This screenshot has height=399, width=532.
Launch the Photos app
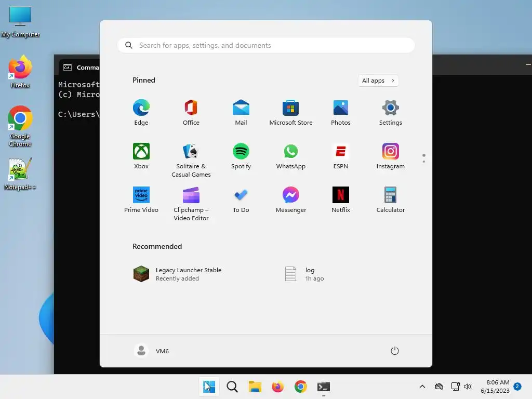pyautogui.click(x=341, y=113)
